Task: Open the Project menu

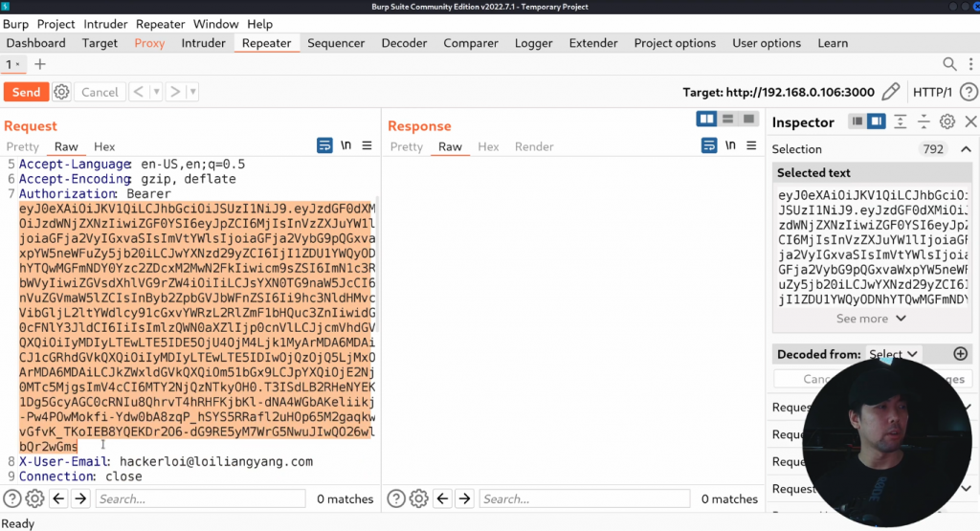Action: [x=56, y=24]
